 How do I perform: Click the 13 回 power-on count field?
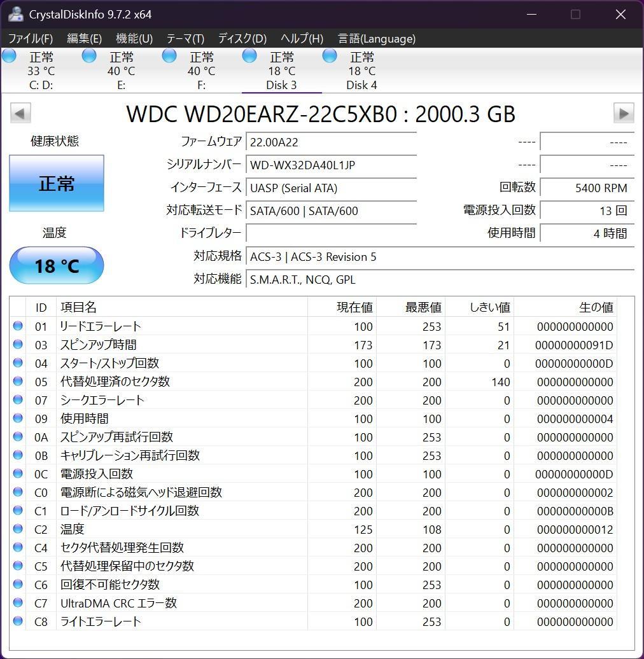pos(587,211)
